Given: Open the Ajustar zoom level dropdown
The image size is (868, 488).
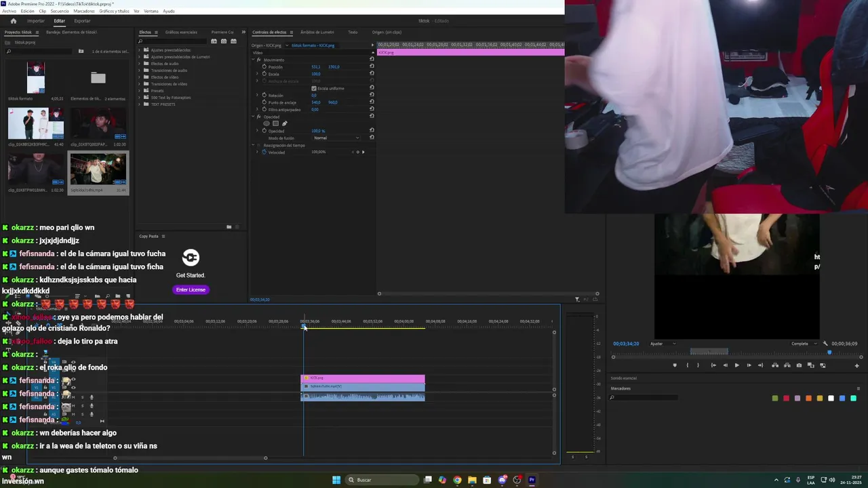Looking at the screenshot, I should click(663, 344).
